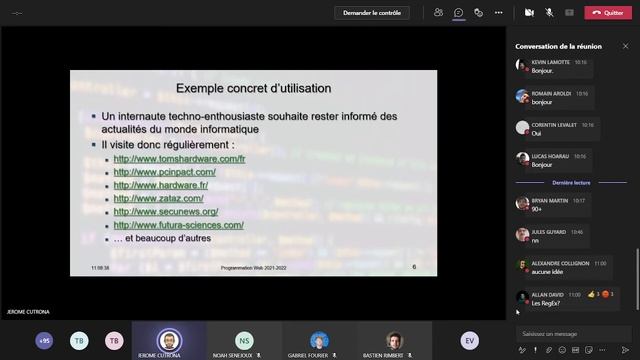Screen dimensions: 640x360
Task: Select Noah Senejoux's participant tile
Action: [244, 340]
